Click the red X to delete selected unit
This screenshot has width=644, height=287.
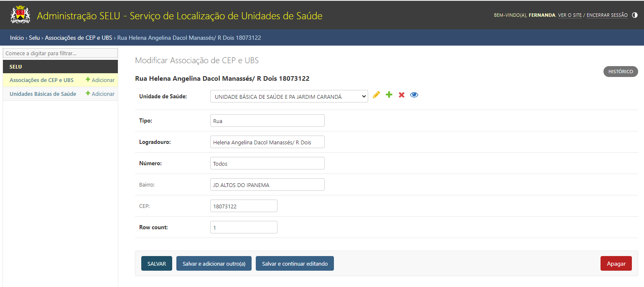click(x=402, y=95)
